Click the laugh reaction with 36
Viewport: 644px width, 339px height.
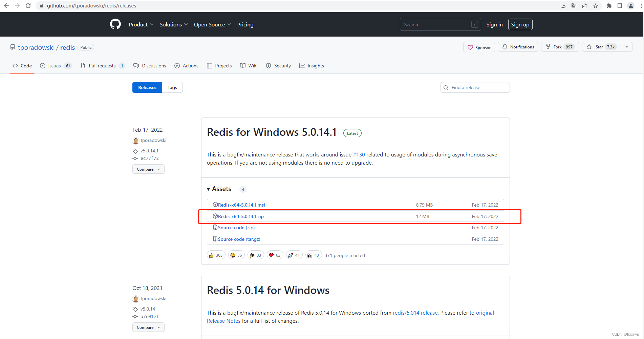[x=236, y=255]
